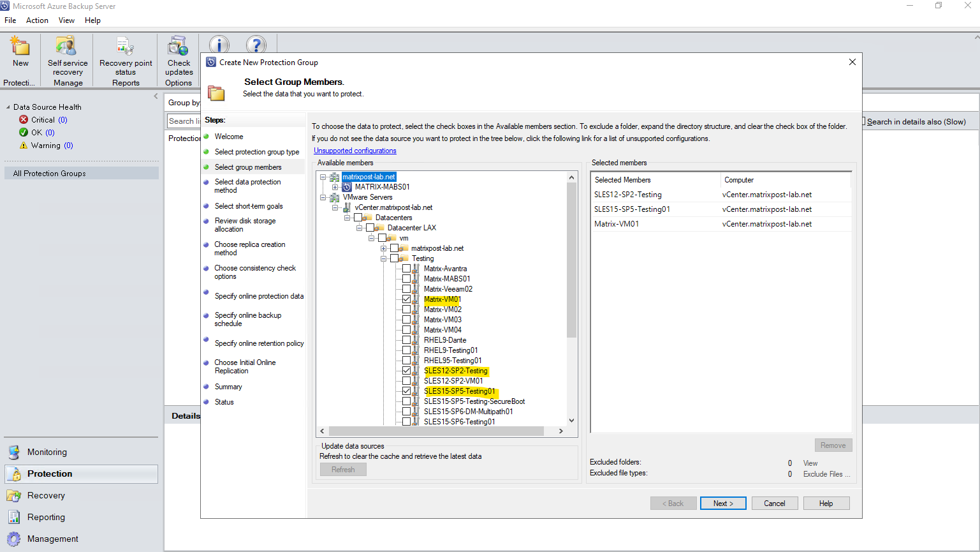Open Self service recovery toolbar icon
The width and height of the screenshot is (980, 552).
pos(66,47)
